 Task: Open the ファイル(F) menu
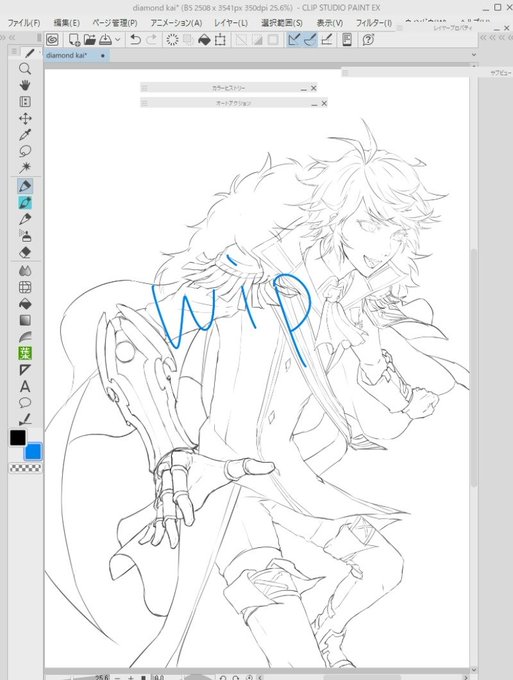(x=24, y=23)
